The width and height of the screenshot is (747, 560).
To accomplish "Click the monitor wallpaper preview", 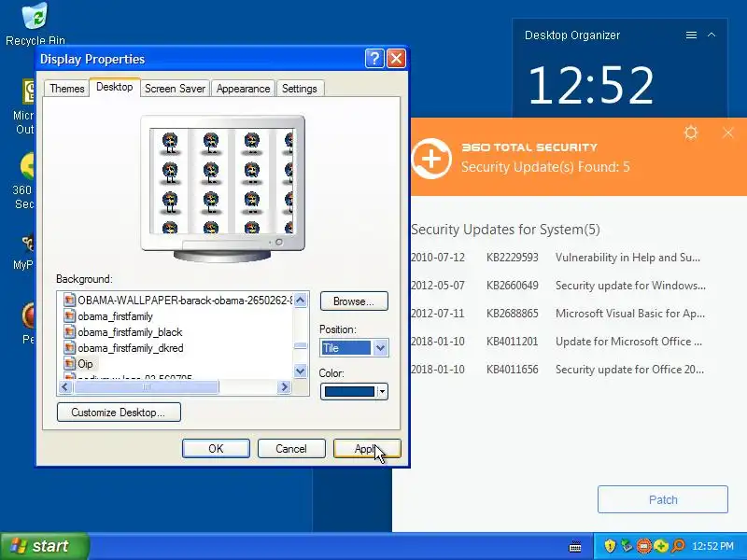I will pyautogui.click(x=222, y=181).
